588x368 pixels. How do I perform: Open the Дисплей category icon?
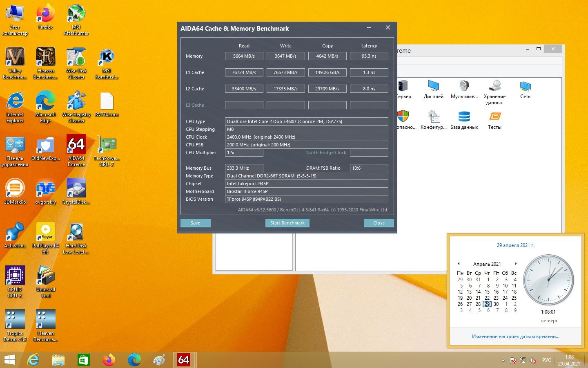click(434, 90)
